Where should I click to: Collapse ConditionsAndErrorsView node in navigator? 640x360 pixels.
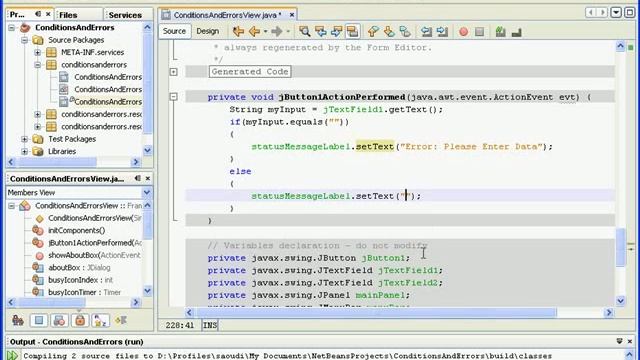click(x=11, y=206)
